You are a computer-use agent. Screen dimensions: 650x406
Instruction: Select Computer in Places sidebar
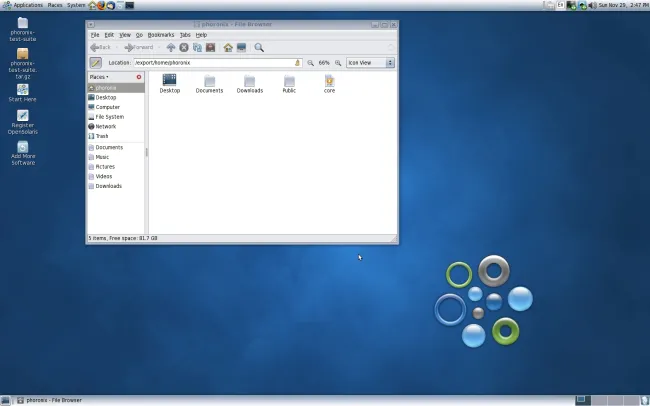[x=116, y=107]
